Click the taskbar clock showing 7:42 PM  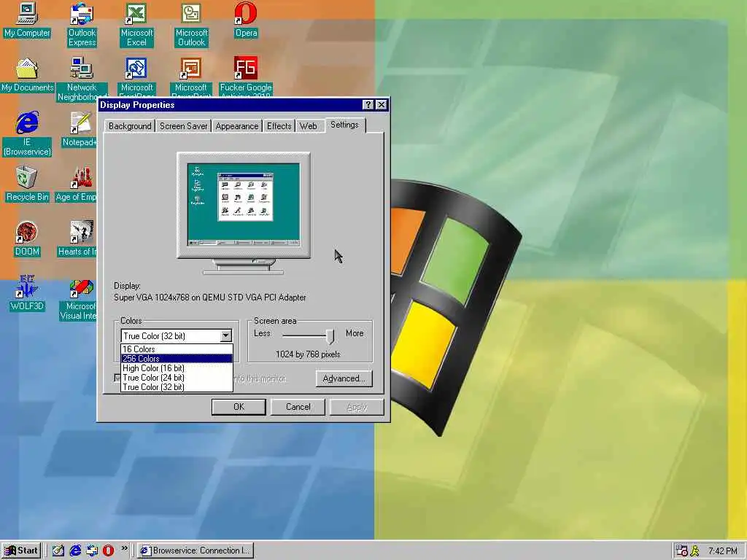click(x=723, y=551)
